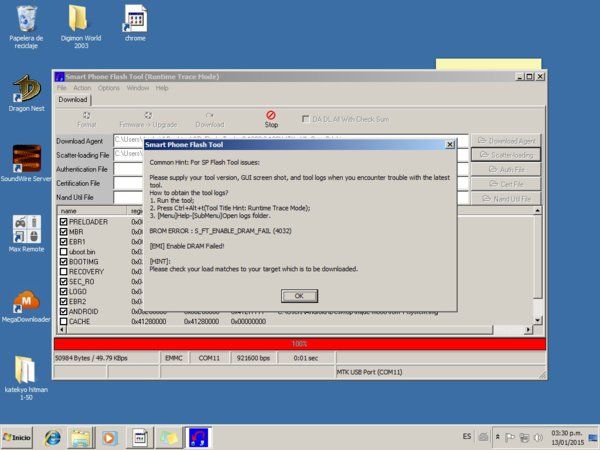
Task: Click the Stop toolbar icon
Action: pos(271,119)
